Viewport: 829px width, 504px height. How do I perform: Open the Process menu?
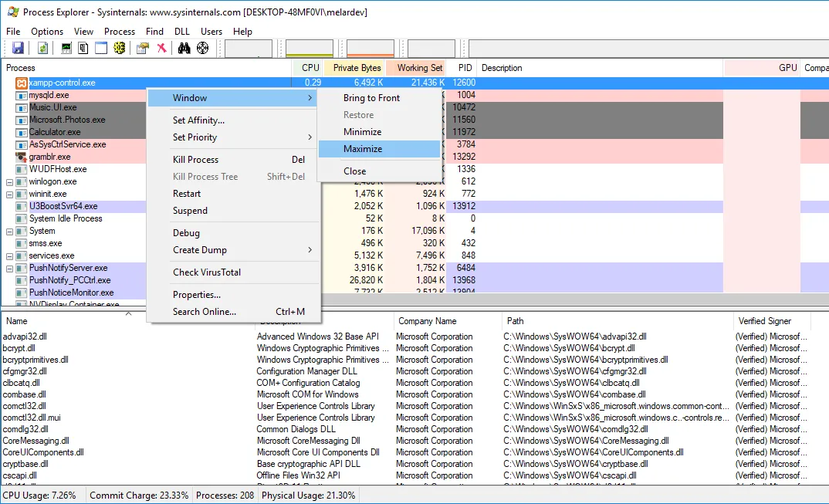point(120,32)
